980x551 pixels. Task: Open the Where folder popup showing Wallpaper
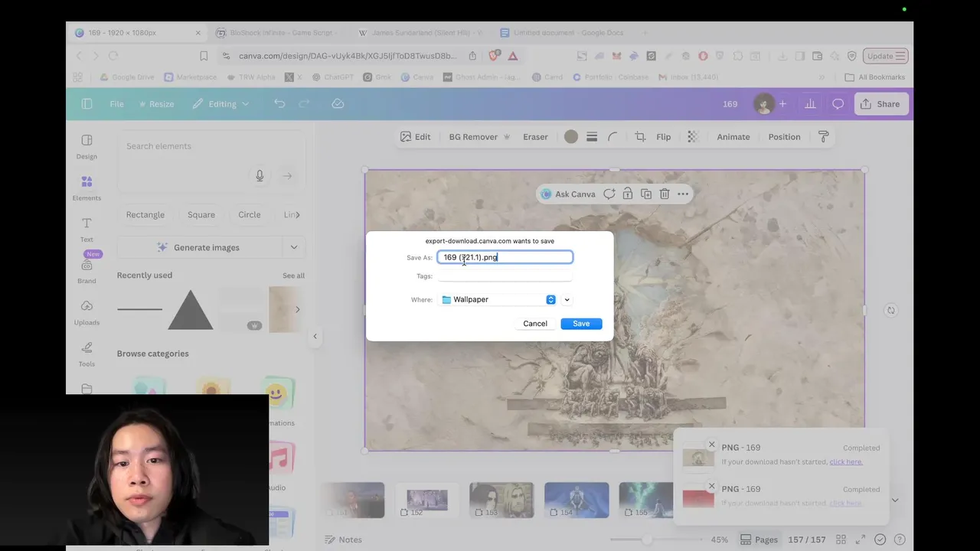(498, 299)
